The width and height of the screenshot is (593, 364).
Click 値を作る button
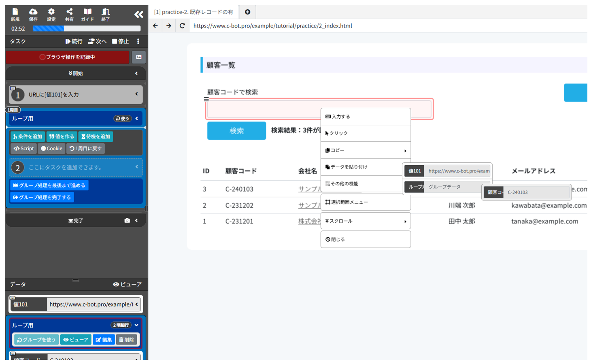click(62, 136)
